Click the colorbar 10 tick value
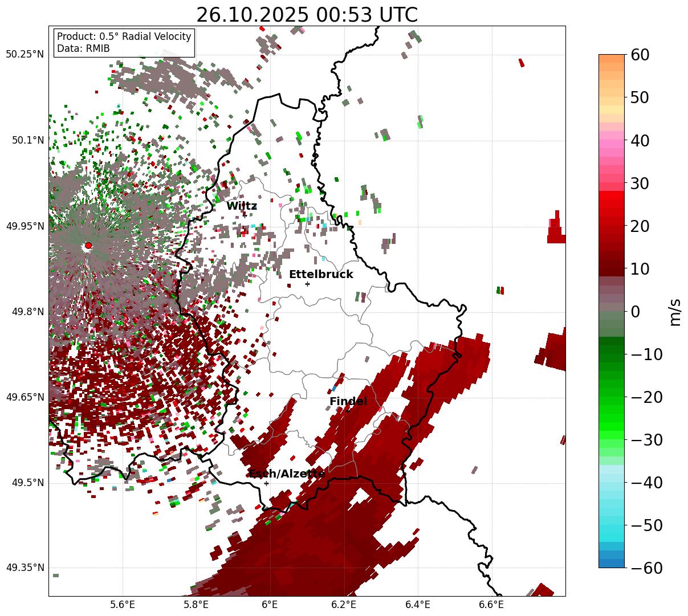Image resolution: width=688 pixels, height=616 pixels. [639, 269]
